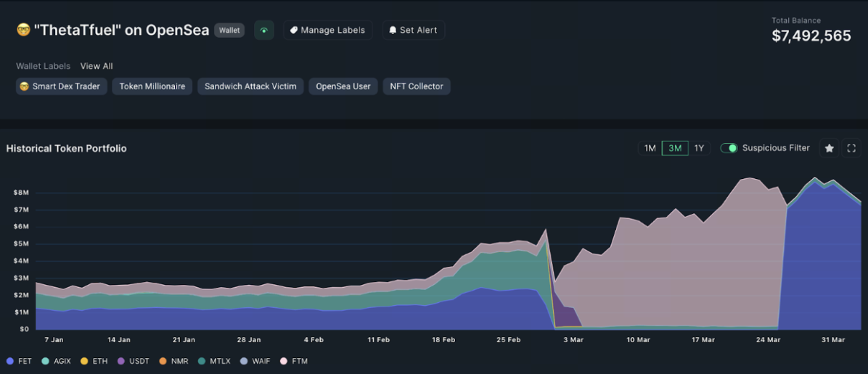Click the star favorite icon on chart
This screenshot has height=374, width=868.
tap(829, 148)
